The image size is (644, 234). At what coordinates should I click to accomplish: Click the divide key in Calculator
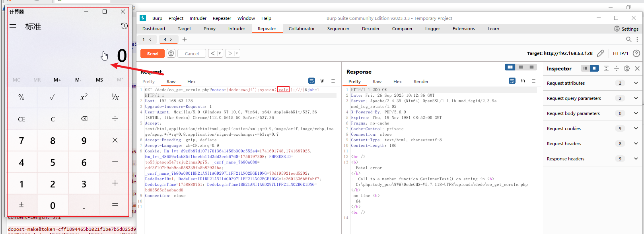click(115, 119)
